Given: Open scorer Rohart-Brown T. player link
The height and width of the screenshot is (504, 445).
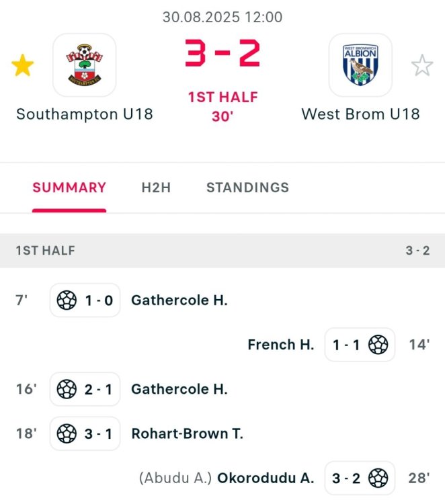Looking at the screenshot, I should coord(188,433).
